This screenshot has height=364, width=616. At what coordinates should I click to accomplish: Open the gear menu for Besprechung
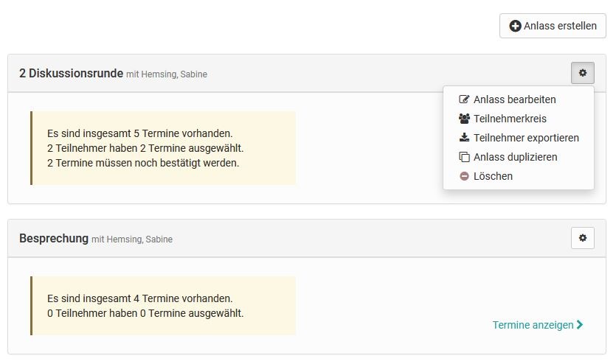click(582, 238)
